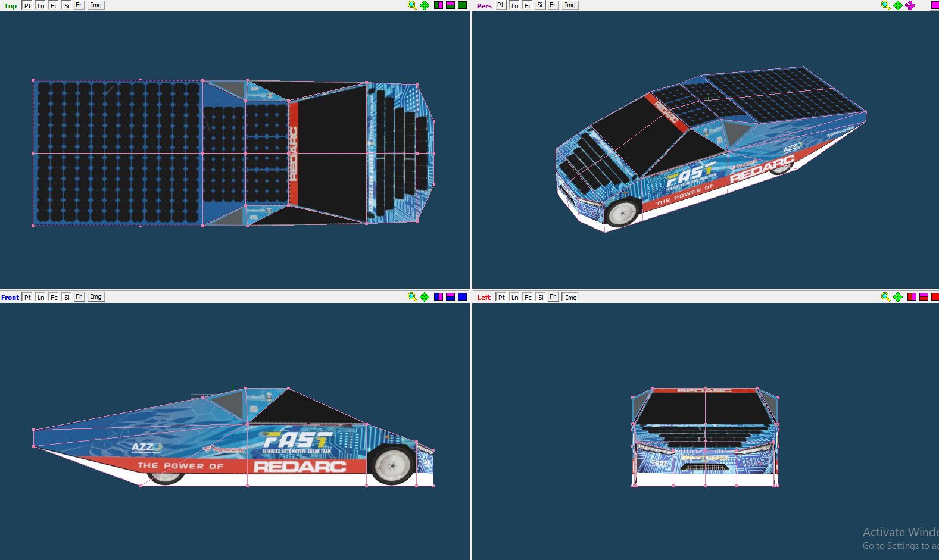Screen dimensions: 939x560
Task: Click the Front viewport label
Action: tap(10, 298)
